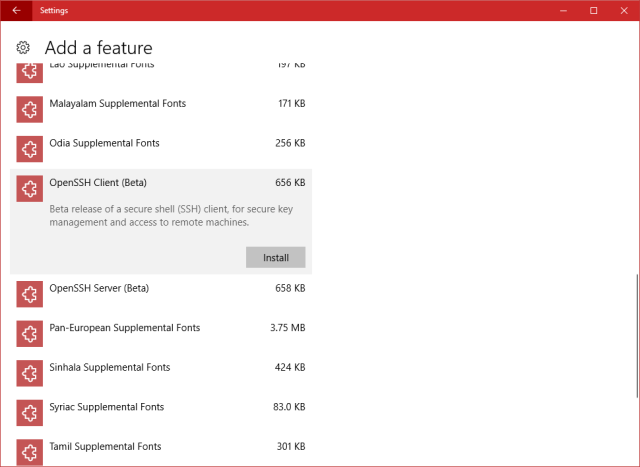
Task: Click the 171 KB size value
Action: (291, 104)
